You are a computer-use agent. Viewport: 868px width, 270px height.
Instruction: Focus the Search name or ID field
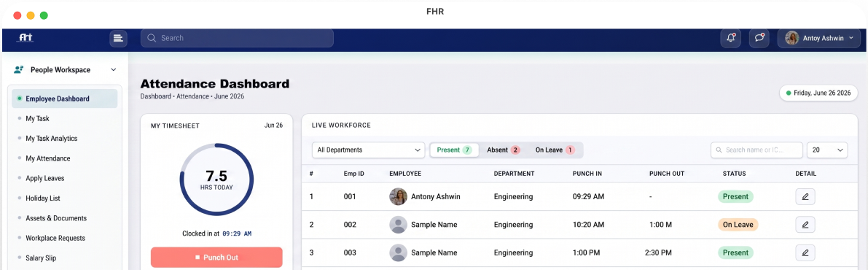(756, 150)
